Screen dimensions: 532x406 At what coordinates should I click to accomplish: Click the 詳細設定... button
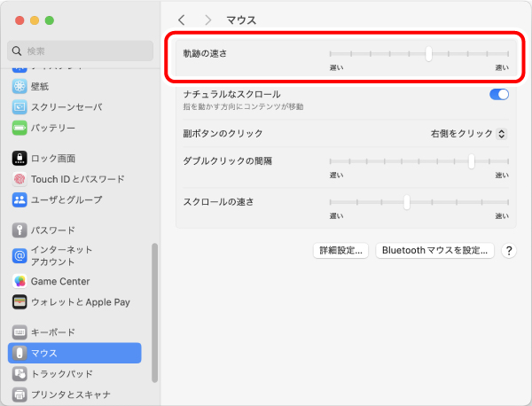341,251
